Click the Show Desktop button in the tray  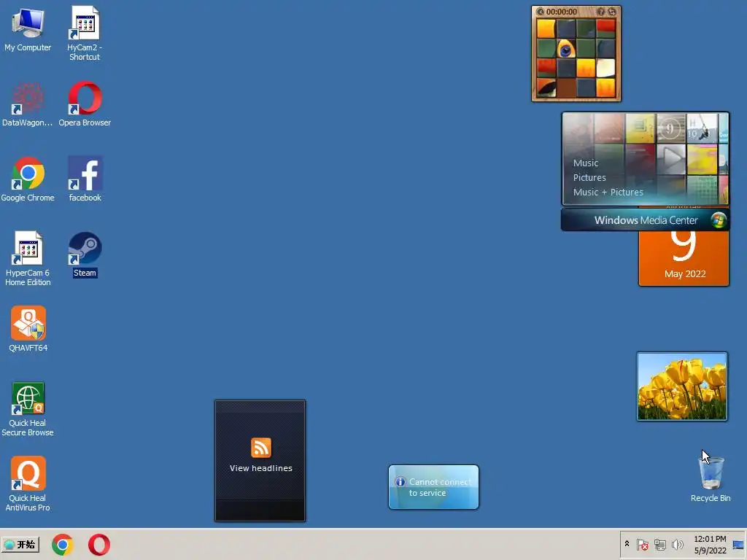pyautogui.click(x=738, y=545)
